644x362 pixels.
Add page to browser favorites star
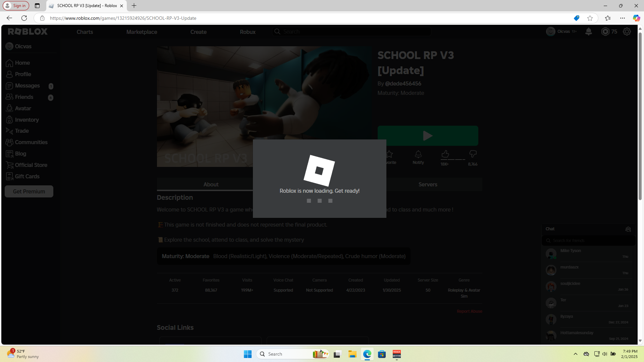click(590, 18)
